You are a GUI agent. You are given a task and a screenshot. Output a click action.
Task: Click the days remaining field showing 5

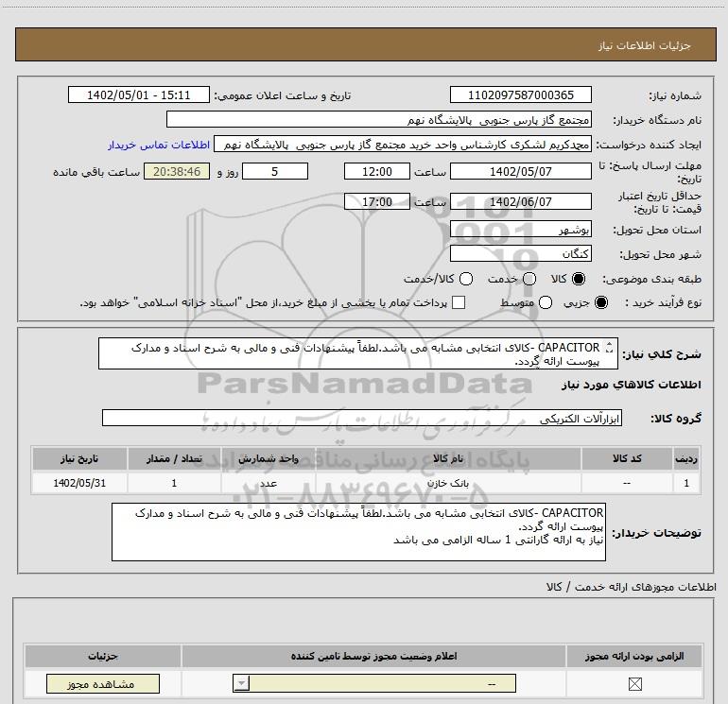pos(275,171)
